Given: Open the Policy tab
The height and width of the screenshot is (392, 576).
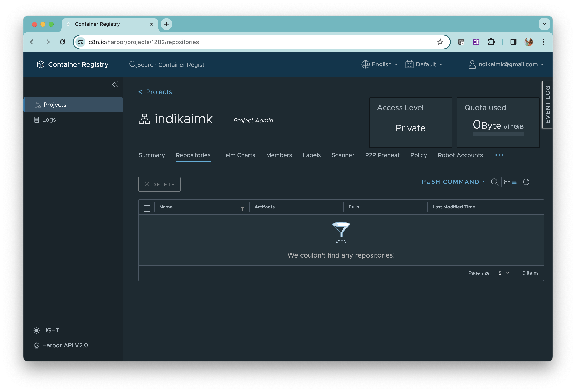Looking at the screenshot, I should (419, 155).
